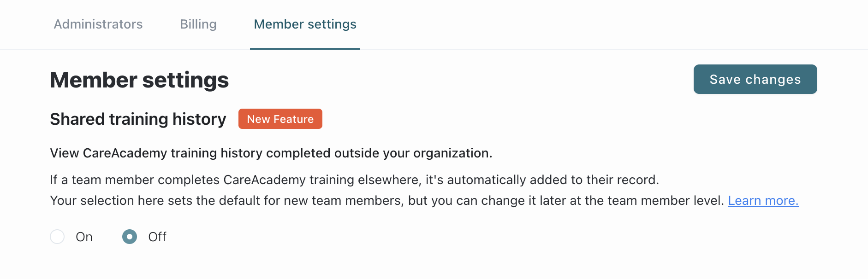Enable shared training history with On radio
The width and height of the screenshot is (868, 279).
pos(57,237)
